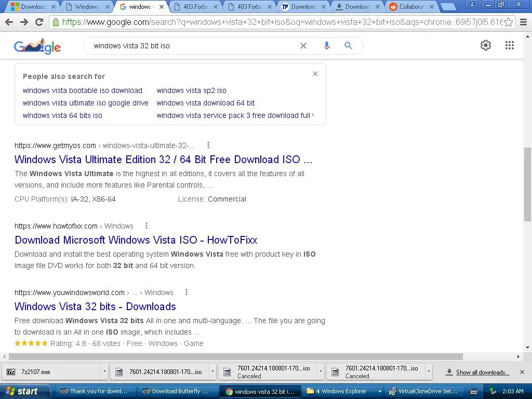
Task: Open options dots for howtofixx.com result
Action: point(146,225)
